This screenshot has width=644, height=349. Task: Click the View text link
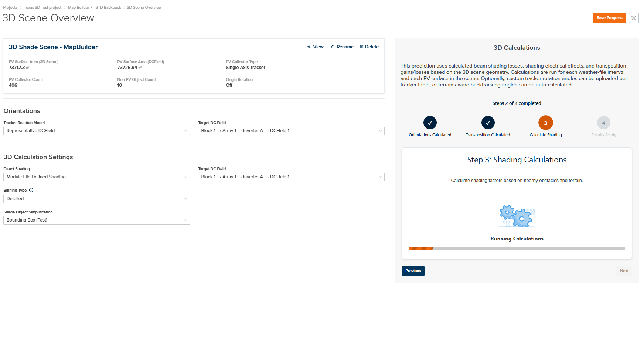pos(318,47)
